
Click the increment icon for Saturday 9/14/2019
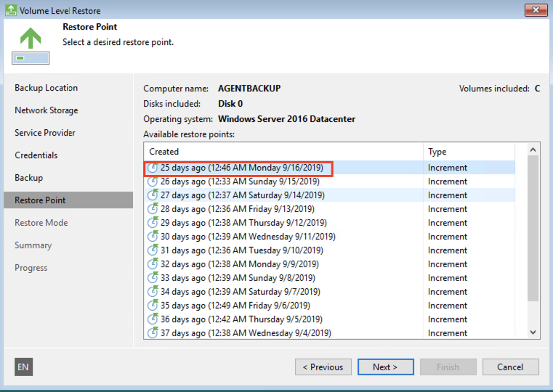click(153, 195)
